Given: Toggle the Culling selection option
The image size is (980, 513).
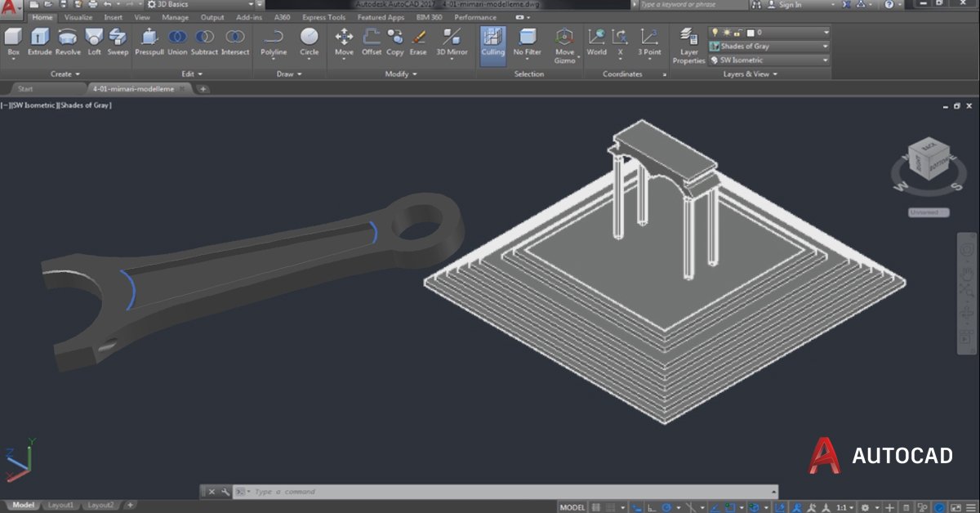Looking at the screenshot, I should coord(492,42).
